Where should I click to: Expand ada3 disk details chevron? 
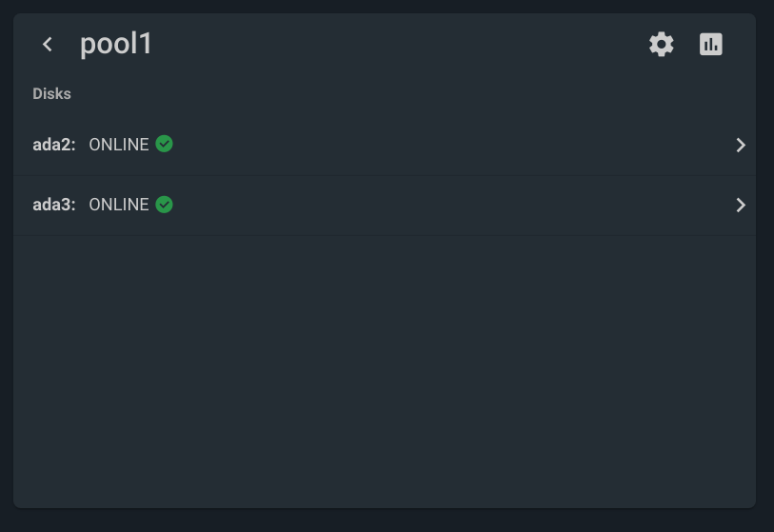pos(741,206)
